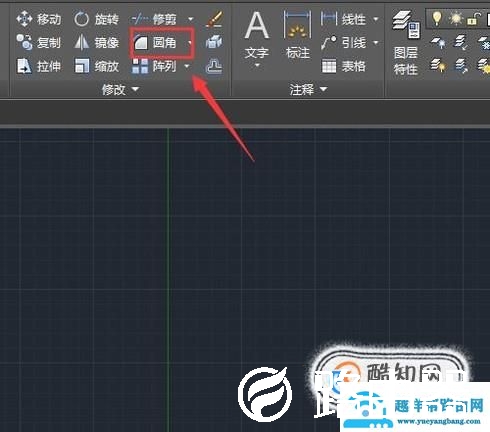The width and height of the screenshot is (490, 432).
Task: Select the Array (阵列) tool
Action: (x=154, y=66)
